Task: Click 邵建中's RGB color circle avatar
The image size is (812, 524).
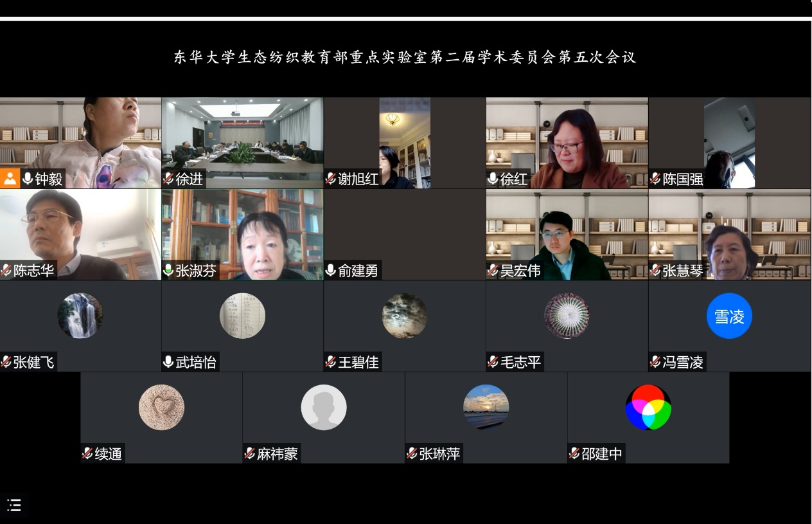Action: pyautogui.click(x=648, y=407)
